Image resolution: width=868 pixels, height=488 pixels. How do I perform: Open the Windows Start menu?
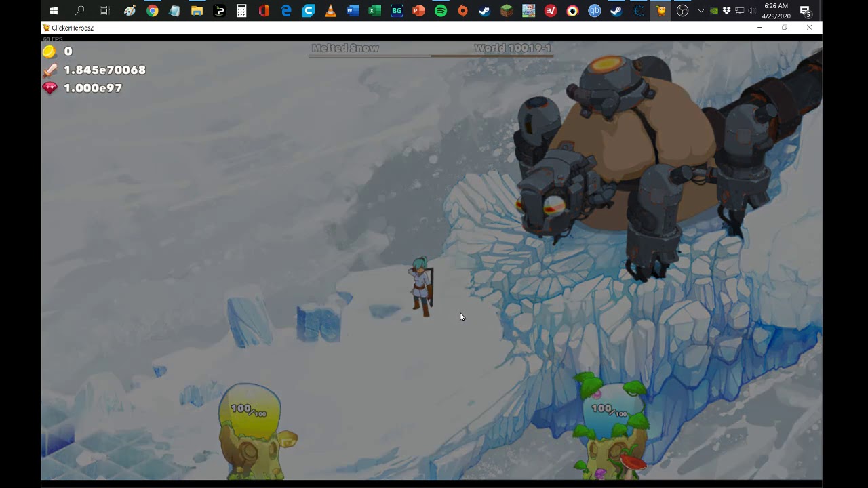[x=54, y=11]
